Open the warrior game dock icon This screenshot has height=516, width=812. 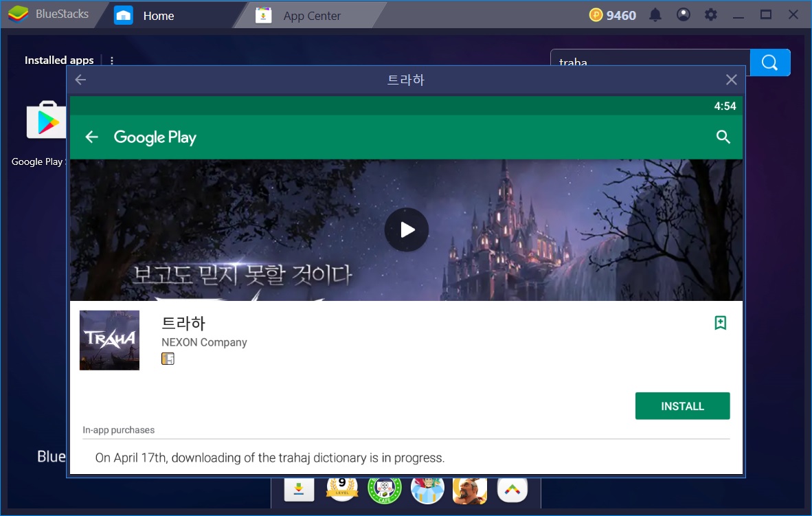click(x=470, y=491)
